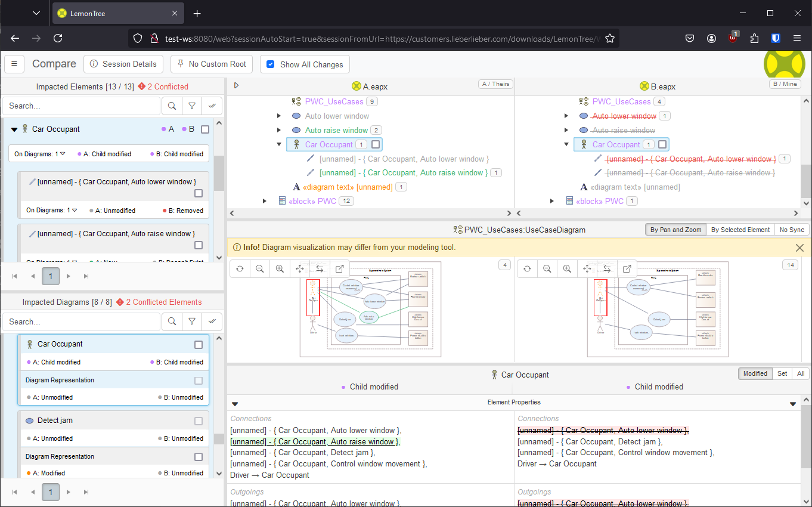Switch sync to By Pan and Zoom
Viewport: 812px width, 507px height.
(x=675, y=230)
